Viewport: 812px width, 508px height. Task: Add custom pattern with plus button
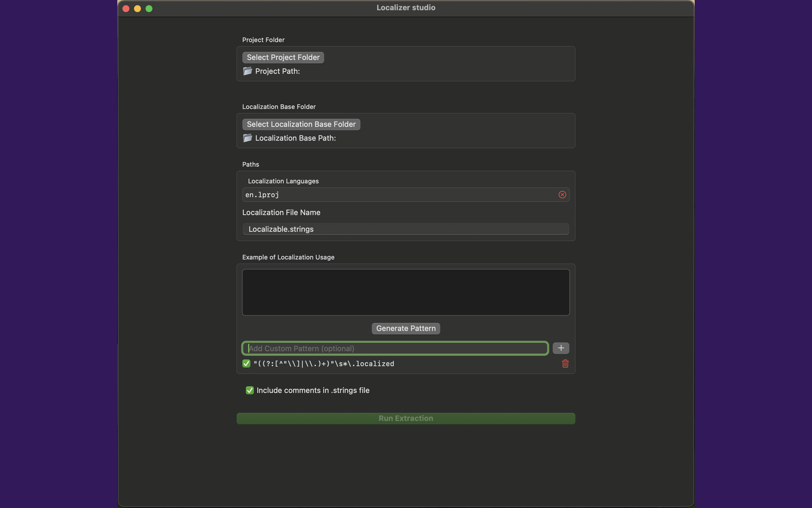561,348
